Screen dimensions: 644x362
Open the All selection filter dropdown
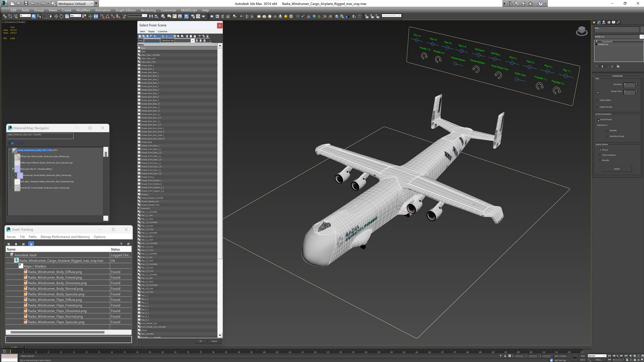click(x=25, y=16)
